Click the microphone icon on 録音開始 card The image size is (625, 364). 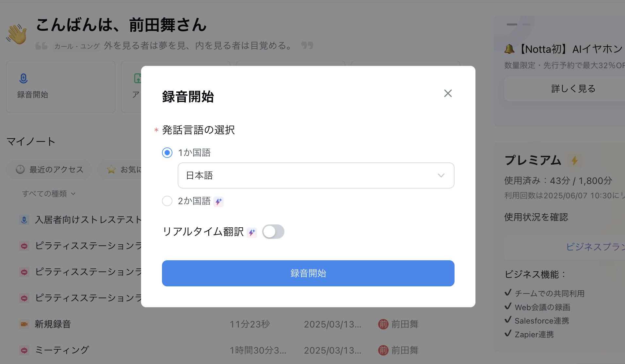[x=24, y=78]
